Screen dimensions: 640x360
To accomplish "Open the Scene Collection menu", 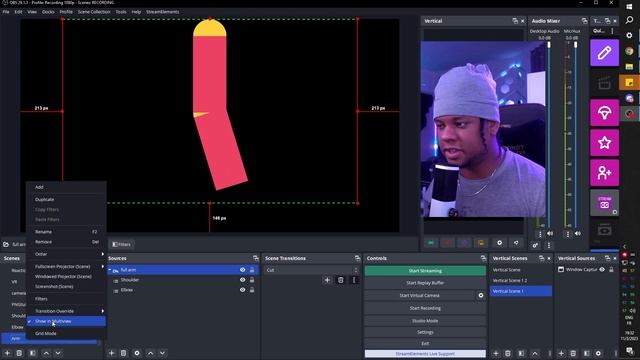I will point(94,12).
